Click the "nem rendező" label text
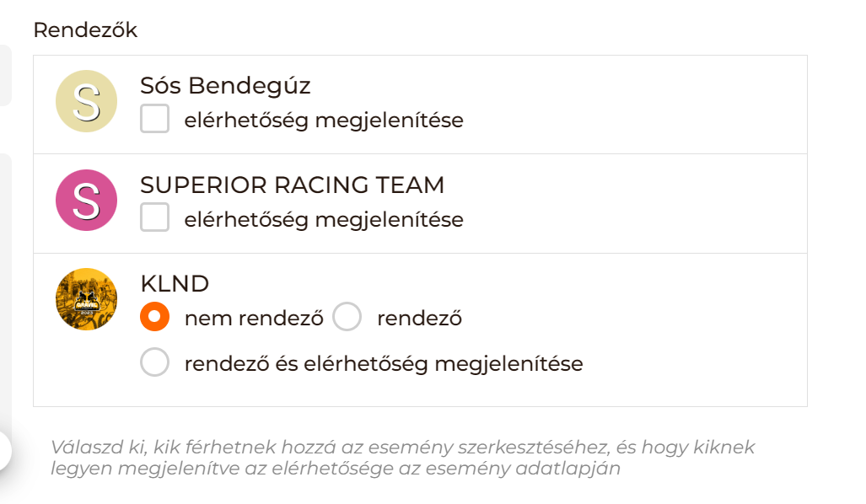Screen dimensions: 866x504 (x=254, y=319)
